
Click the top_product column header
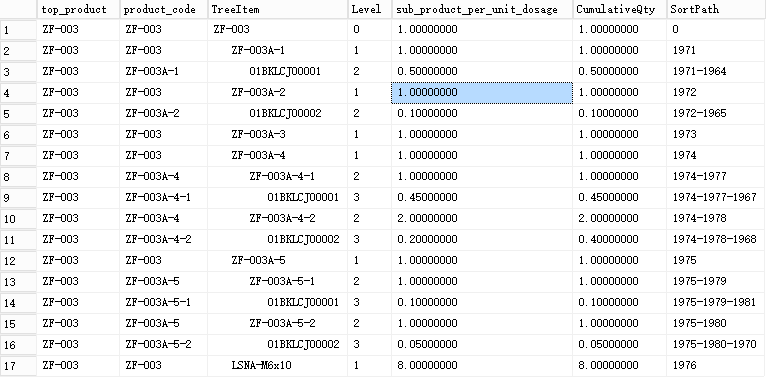(x=78, y=9)
